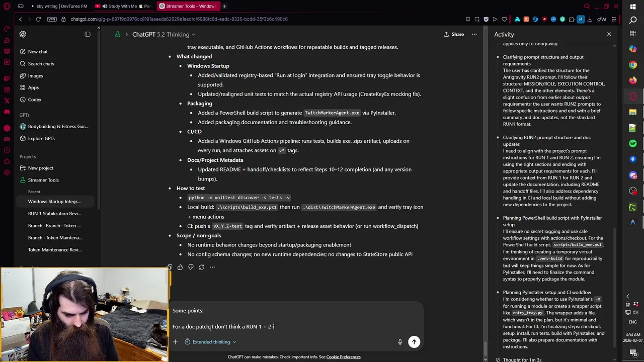Click the pin icon in the address bar
Screen dimensions: 644x362
(x=468, y=19)
